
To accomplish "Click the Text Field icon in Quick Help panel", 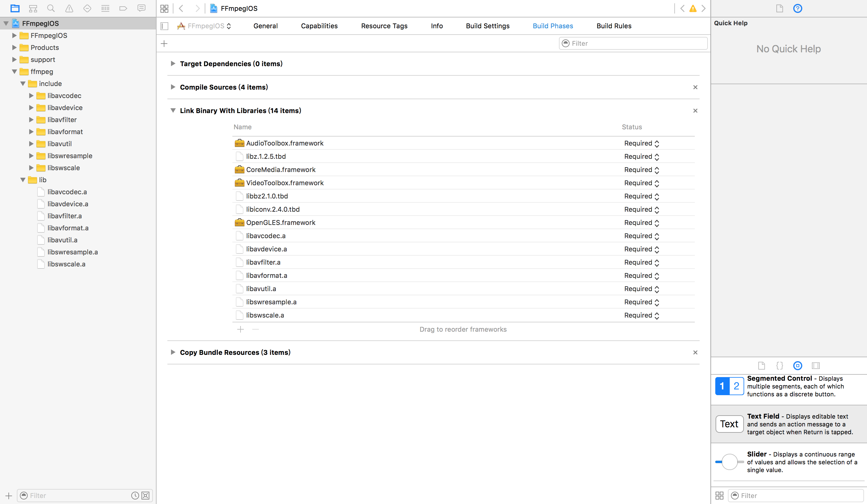I will pos(728,424).
